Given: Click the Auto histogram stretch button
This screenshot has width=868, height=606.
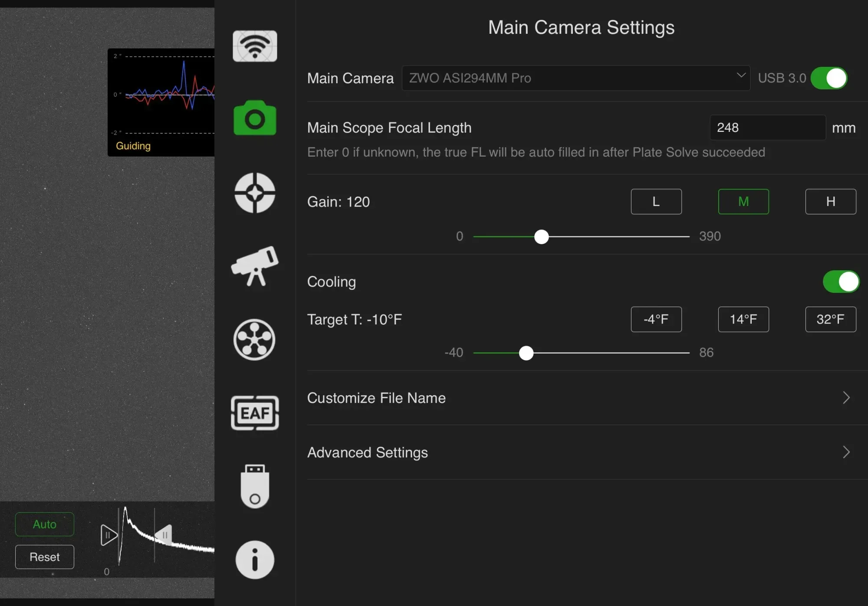Looking at the screenshot, I should 45,524.
